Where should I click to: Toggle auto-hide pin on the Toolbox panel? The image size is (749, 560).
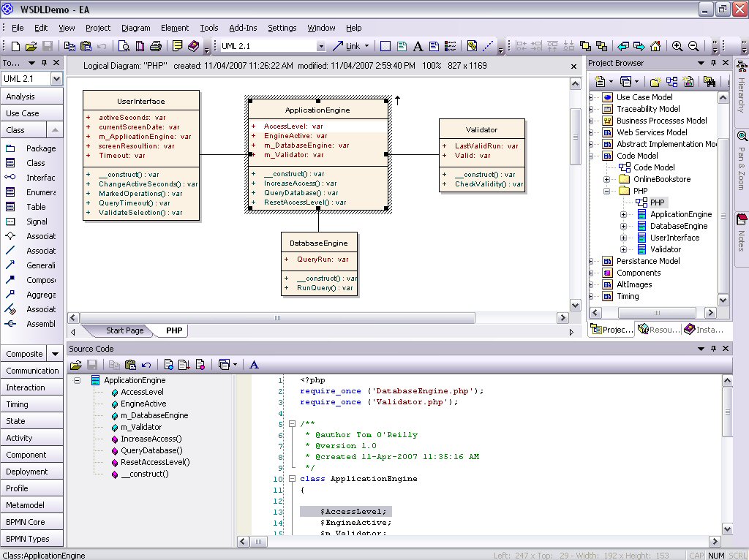(44, 63)
